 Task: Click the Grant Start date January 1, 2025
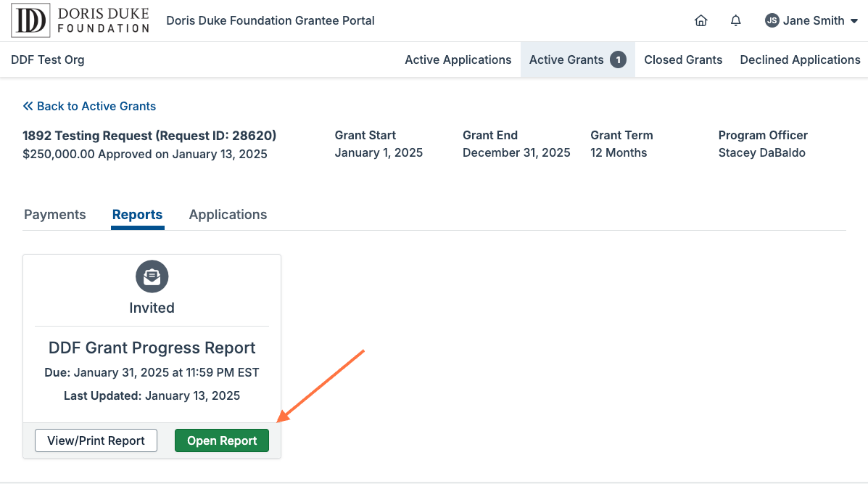pos(379,153)
